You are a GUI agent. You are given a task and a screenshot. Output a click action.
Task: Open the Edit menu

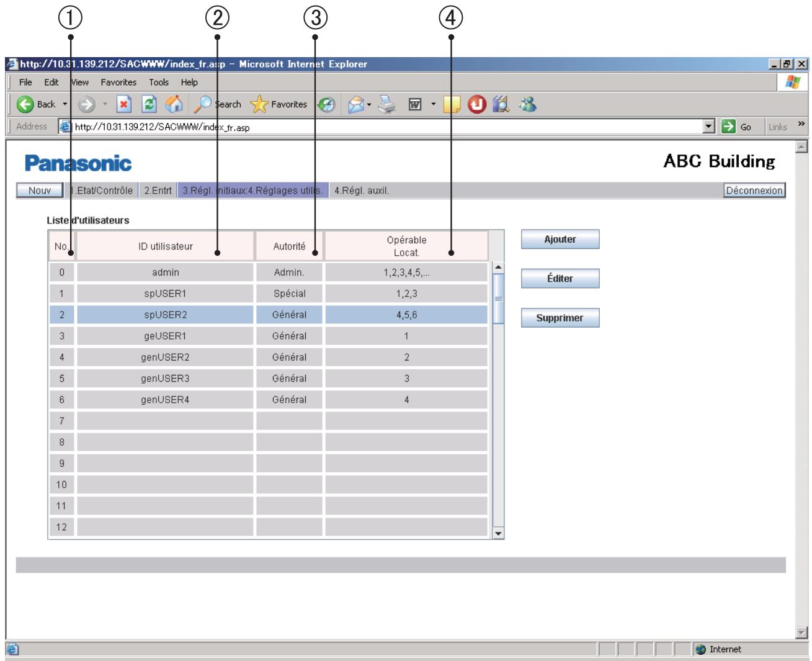coord(51,82)
